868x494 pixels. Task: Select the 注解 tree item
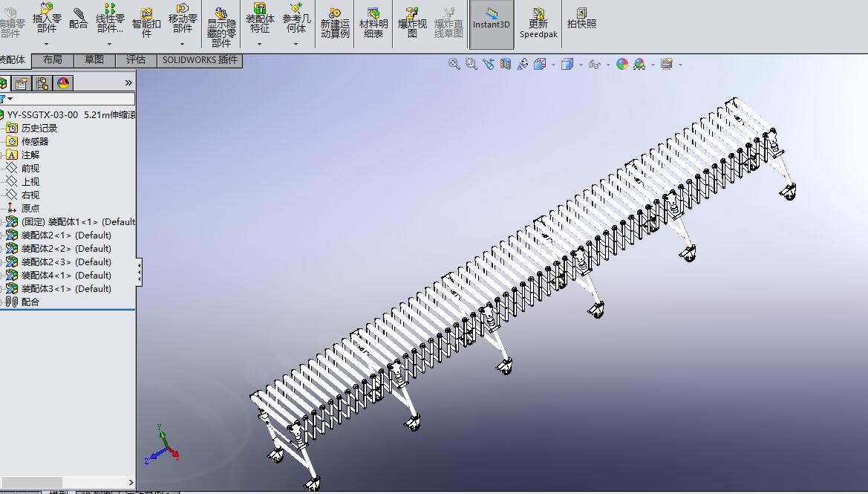pos(30,155)
